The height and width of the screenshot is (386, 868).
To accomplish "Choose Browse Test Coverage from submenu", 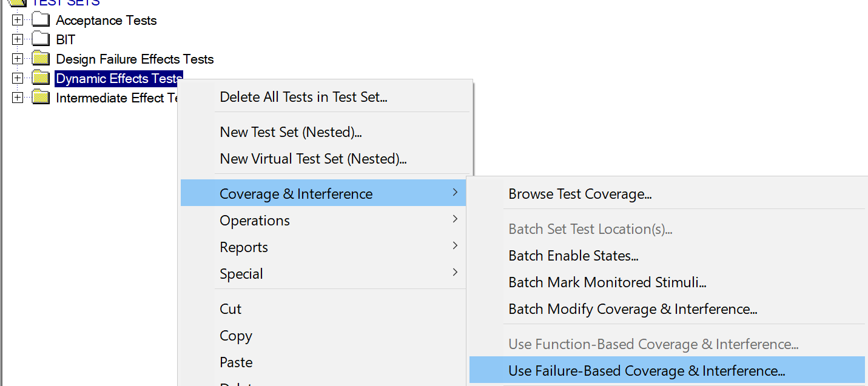I will point(580,194).
